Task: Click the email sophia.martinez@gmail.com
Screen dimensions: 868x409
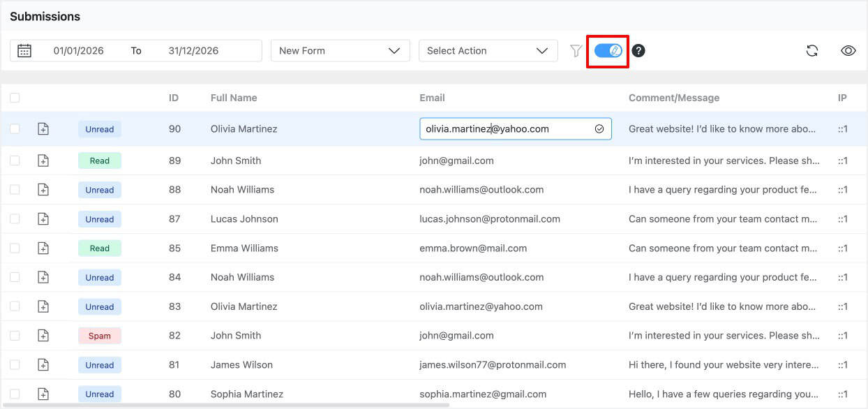Action: (483, 394)
